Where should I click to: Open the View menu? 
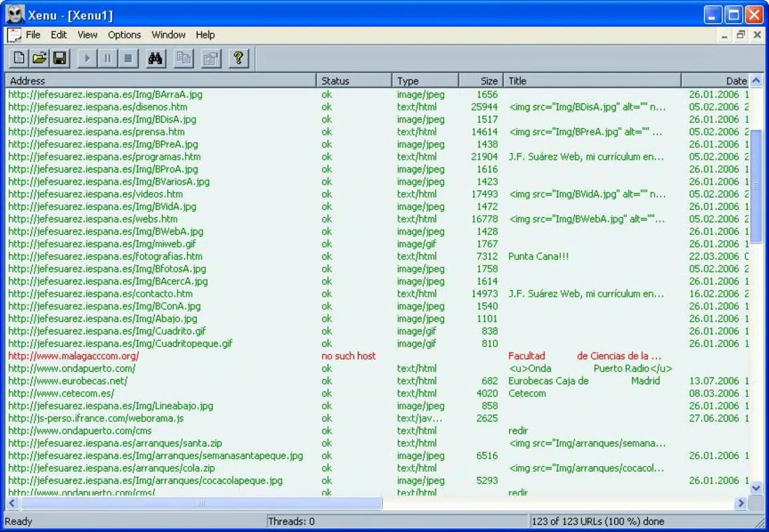pyautogui.click(x=87, y=35)
